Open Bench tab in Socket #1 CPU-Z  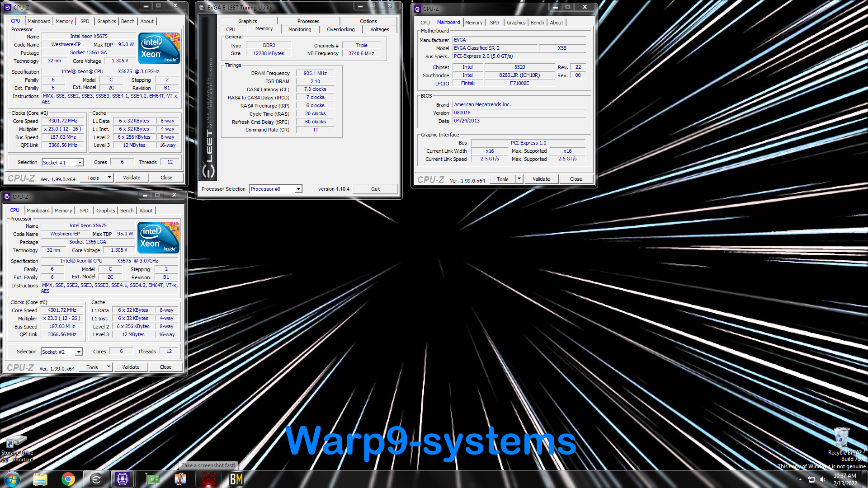[128, 21]
